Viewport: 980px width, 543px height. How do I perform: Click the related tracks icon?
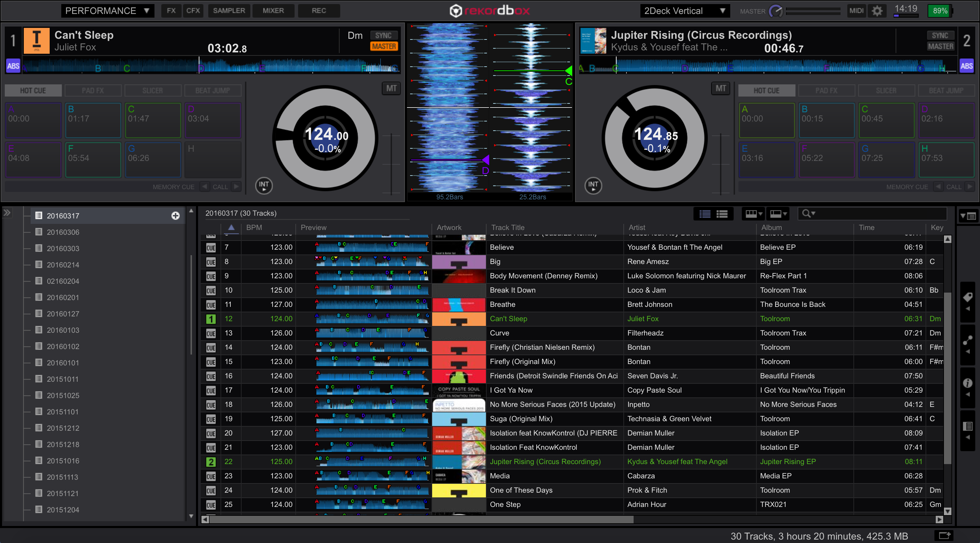(x=967, y=340)
